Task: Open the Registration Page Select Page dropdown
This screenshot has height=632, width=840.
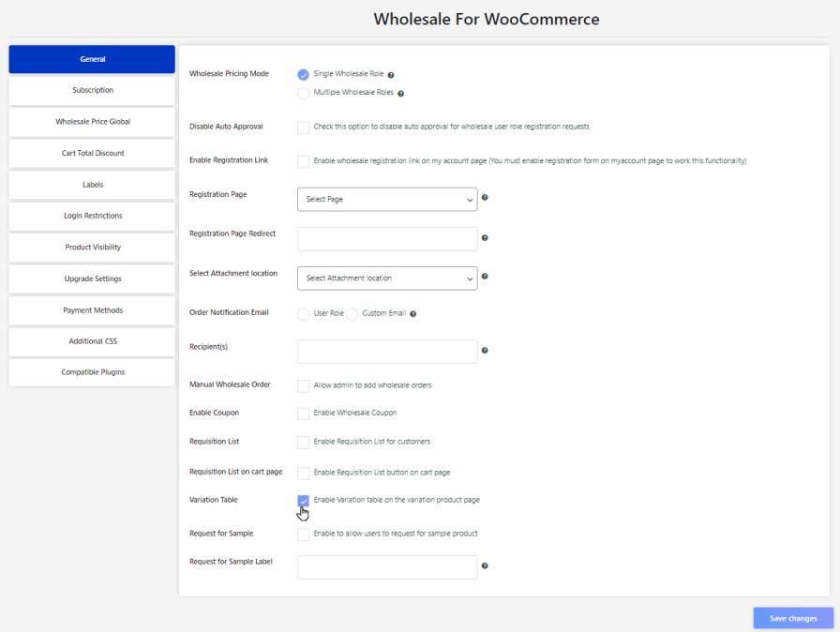Action: click(x=387, y=199)
